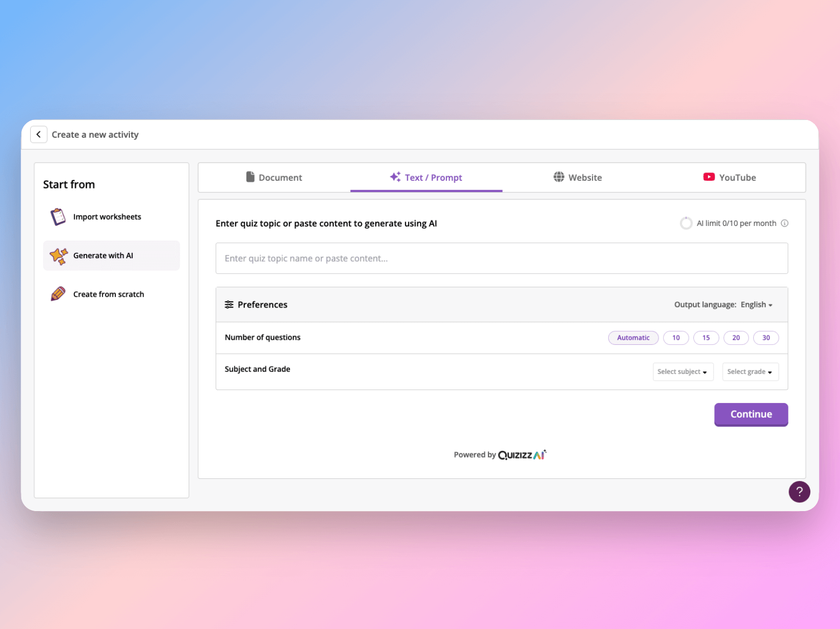This screenshot has height=629, width=840.
Task: Click the quiz topic input field
Action: click(502, 258)
